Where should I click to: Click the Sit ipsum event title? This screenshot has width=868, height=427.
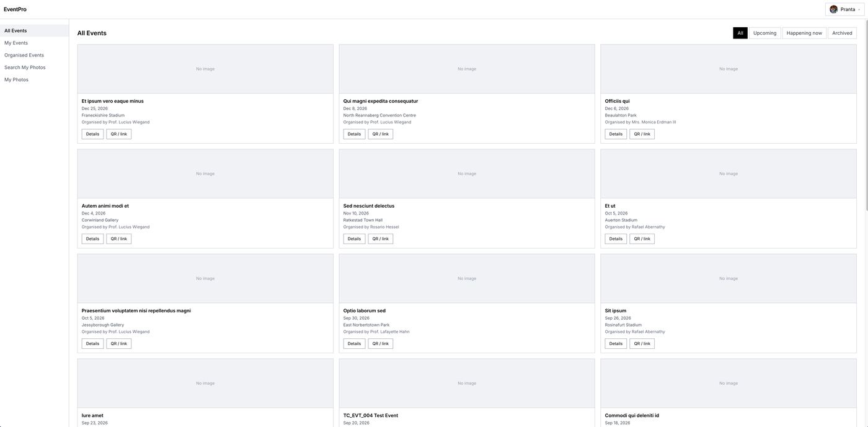(x=616, y=310)
